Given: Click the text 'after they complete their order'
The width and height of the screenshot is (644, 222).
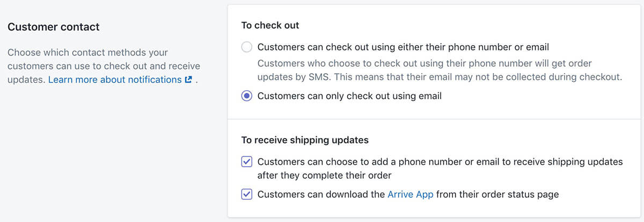Looking at the screenshot, I should point(324,175).
